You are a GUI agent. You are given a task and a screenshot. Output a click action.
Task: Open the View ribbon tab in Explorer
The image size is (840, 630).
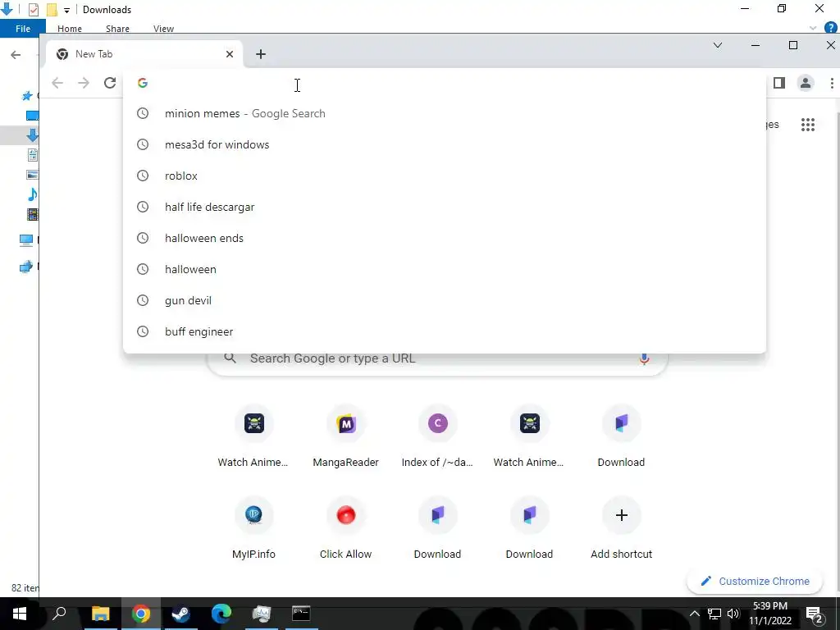[x=163, y=29]
